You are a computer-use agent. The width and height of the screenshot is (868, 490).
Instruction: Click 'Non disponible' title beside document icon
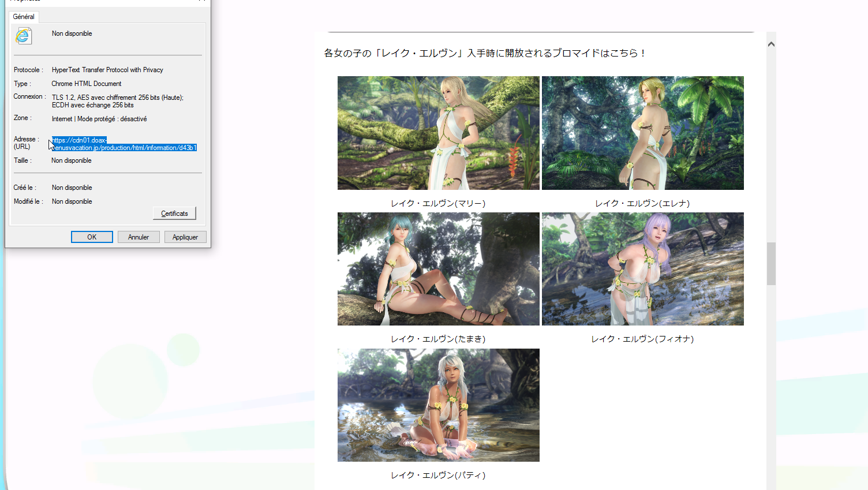[72, 33]
